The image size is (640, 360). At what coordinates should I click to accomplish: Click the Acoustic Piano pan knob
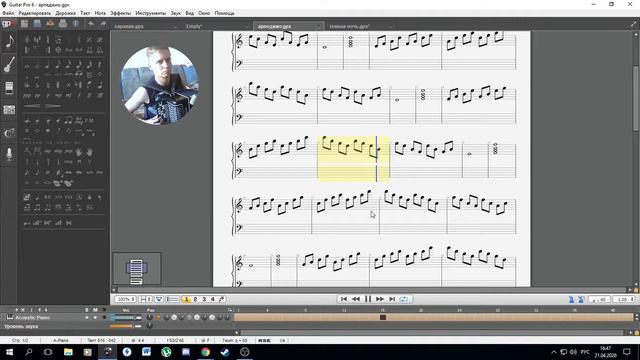(149, 318)
